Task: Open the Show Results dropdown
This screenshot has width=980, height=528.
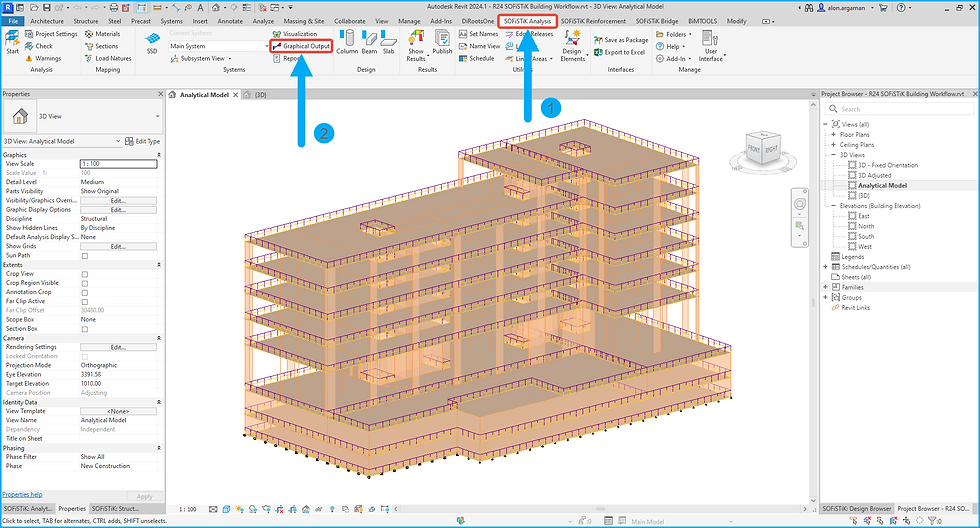Action: (x=416, y=46)
